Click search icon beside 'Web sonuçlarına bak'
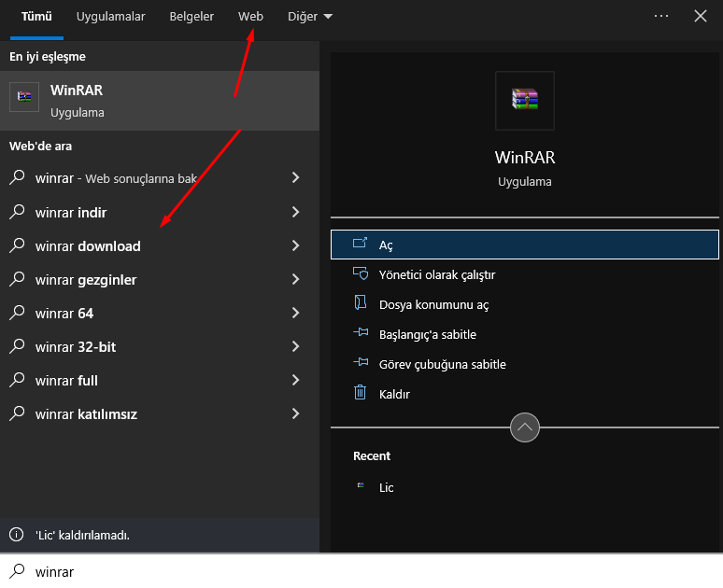723x588 pixels. [x=17, y=177]
